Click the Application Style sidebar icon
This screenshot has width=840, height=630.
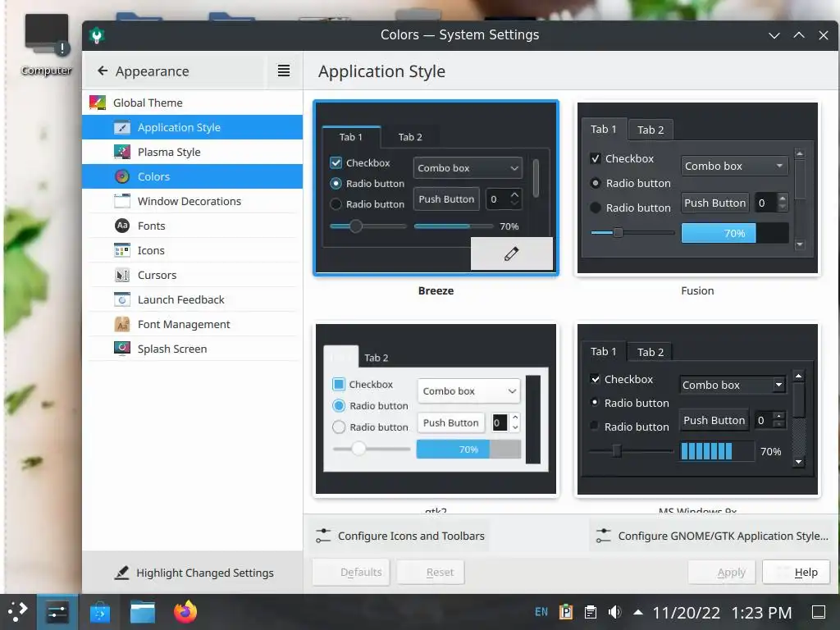tap(122, 127)
